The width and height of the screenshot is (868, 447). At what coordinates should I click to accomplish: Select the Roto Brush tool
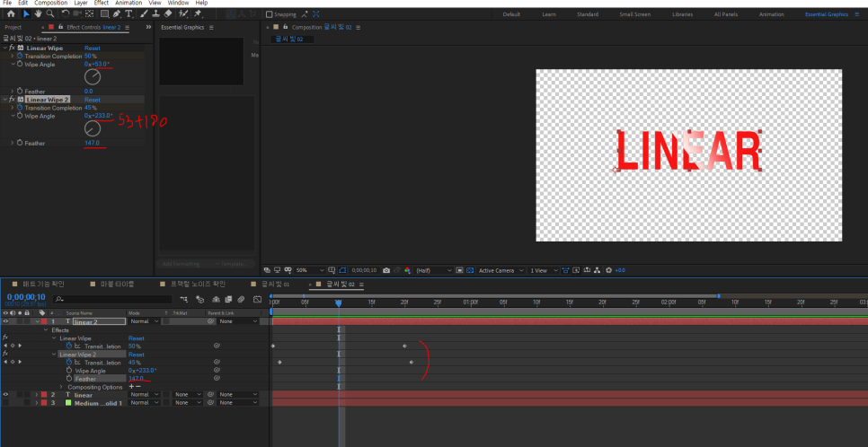coord(183,13)
